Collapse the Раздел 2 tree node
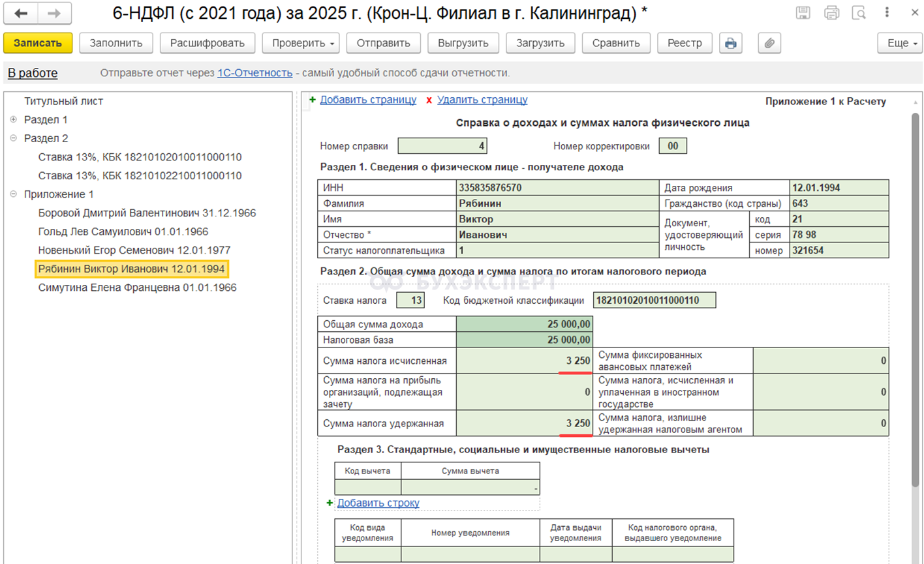This screenshot has width=924, height=564. pyautogui.click(x=13, y=138)
